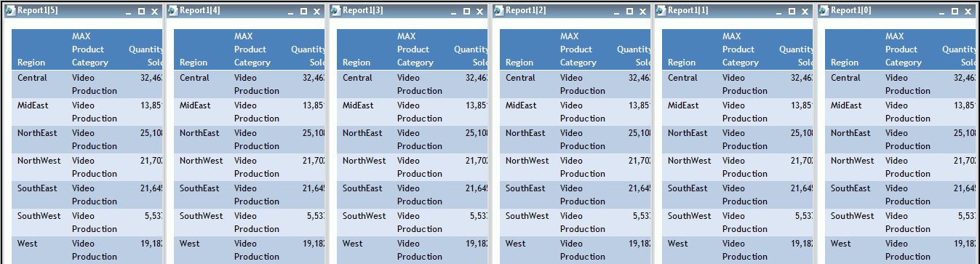Click NorthEast quantity 25,10 in Report1[4]
The height and width of the screenshot is (264, 980).
314,133
